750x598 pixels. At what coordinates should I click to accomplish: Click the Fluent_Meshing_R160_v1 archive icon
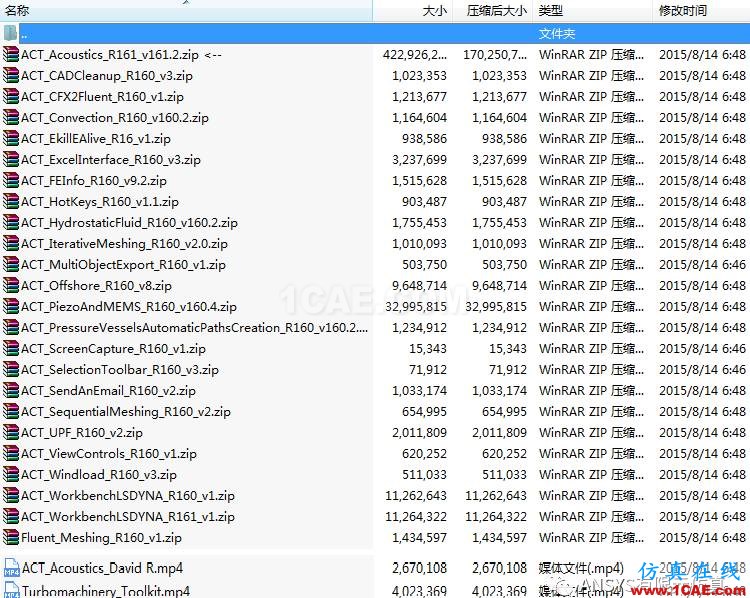[11, 538]
